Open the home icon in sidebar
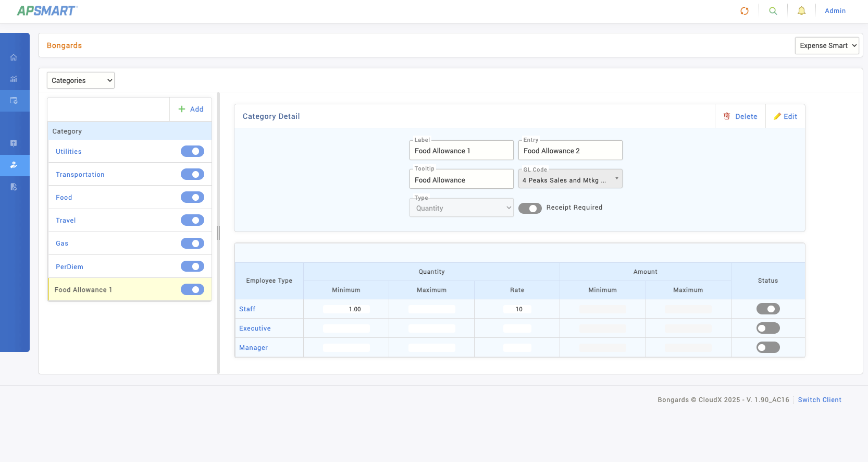The image size is (868, 462). (14, 57)
